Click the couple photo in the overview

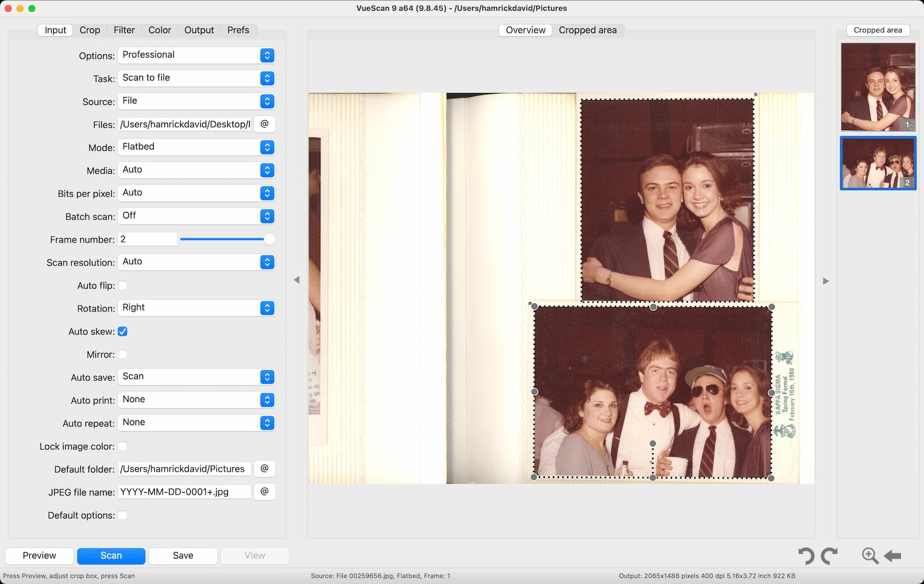pos(667,200)
